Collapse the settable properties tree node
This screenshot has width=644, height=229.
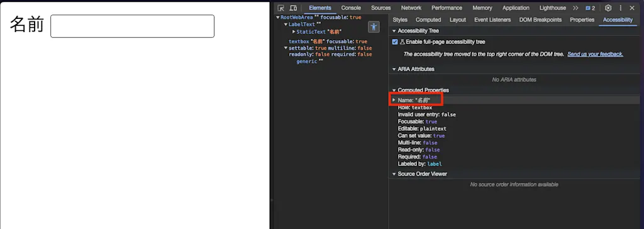point(286,48)
